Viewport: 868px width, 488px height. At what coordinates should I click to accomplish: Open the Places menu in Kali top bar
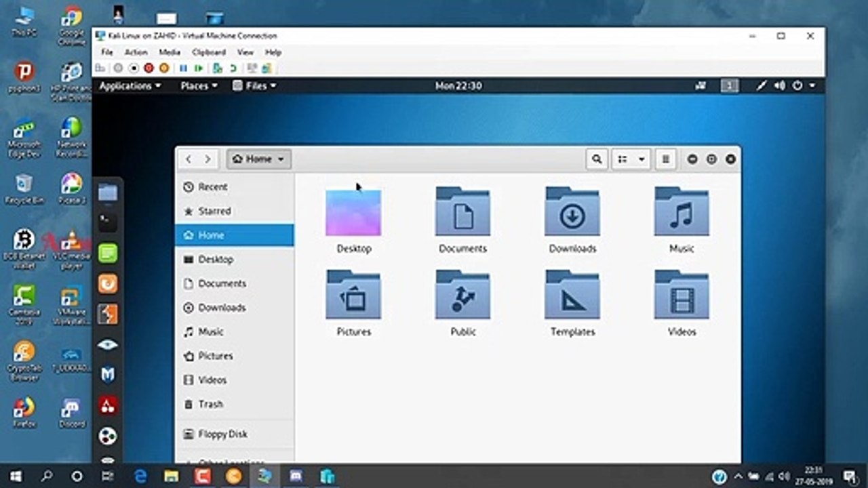click(x=199, y=86)
